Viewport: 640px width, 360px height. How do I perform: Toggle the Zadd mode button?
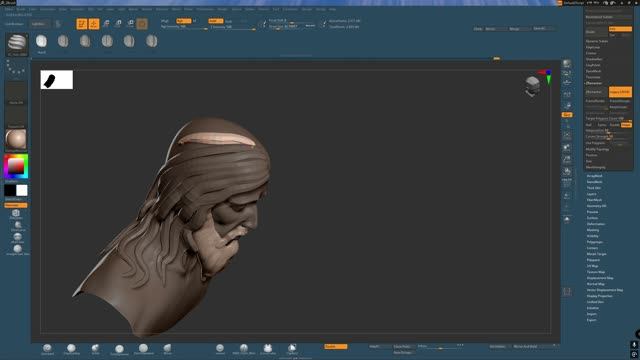click(216, 21)
